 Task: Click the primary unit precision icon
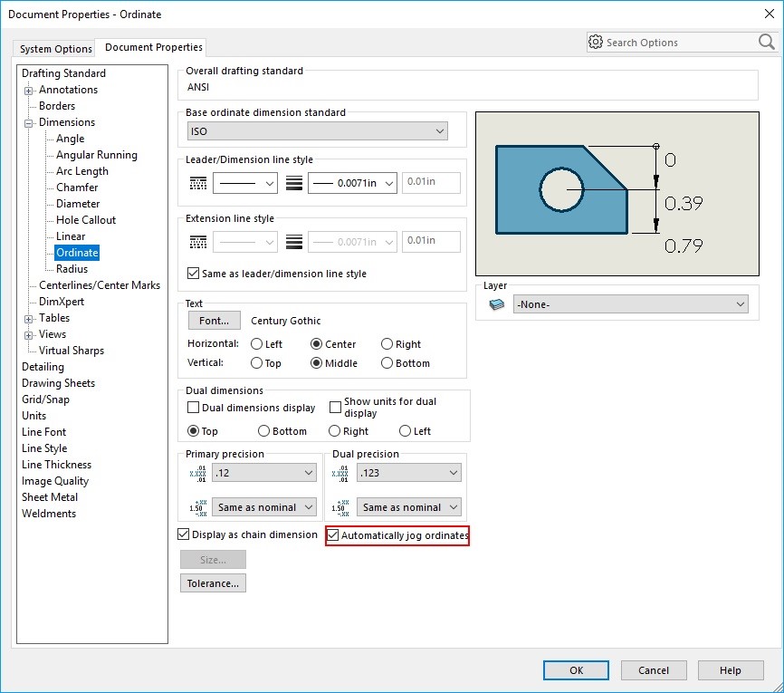click(x=198, y=474)
